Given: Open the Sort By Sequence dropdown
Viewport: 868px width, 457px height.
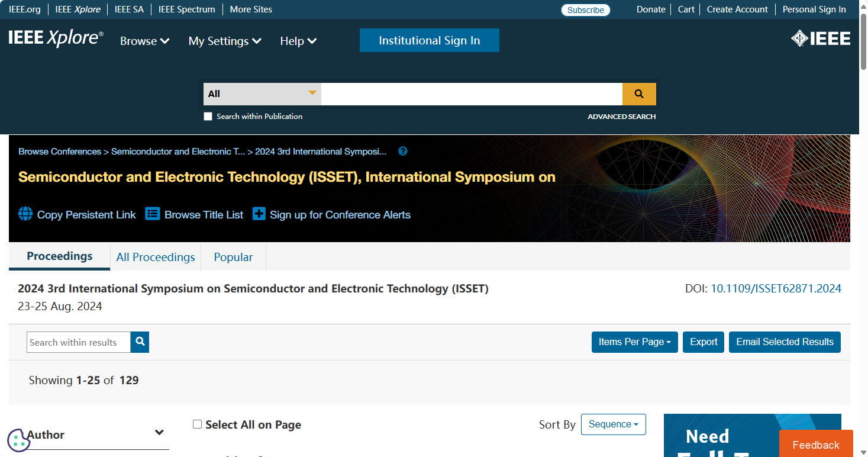Looking at the screenshot, I should tap(614, 424).
